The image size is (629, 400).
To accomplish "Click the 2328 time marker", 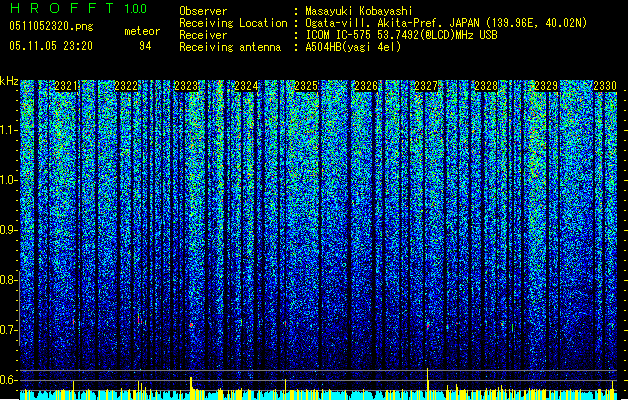I will point(486,86).
